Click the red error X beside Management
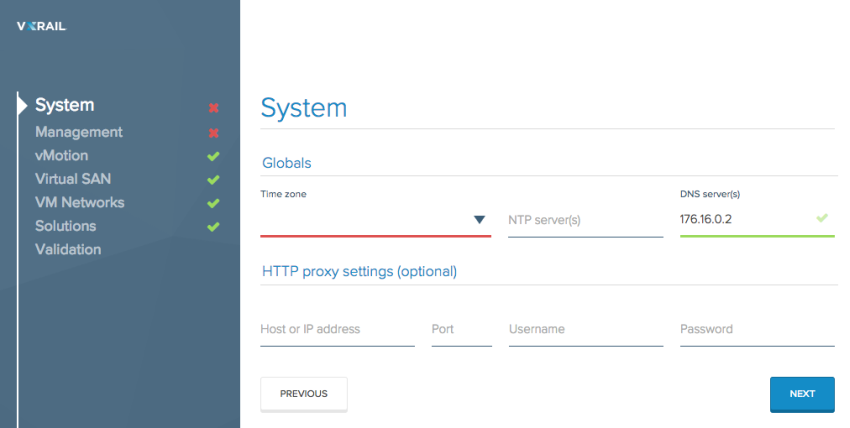Viewport: 850px width, 428px height. click(x=214, y=133)
